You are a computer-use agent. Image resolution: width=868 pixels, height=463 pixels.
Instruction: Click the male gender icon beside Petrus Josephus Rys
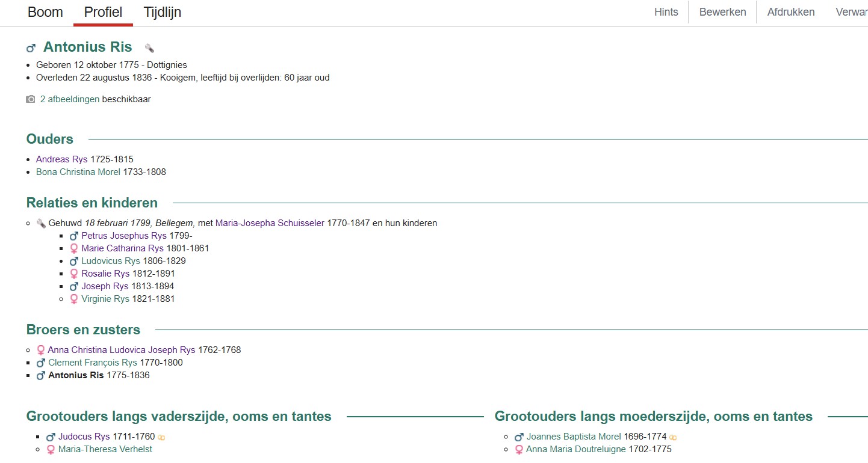point(73,236)
